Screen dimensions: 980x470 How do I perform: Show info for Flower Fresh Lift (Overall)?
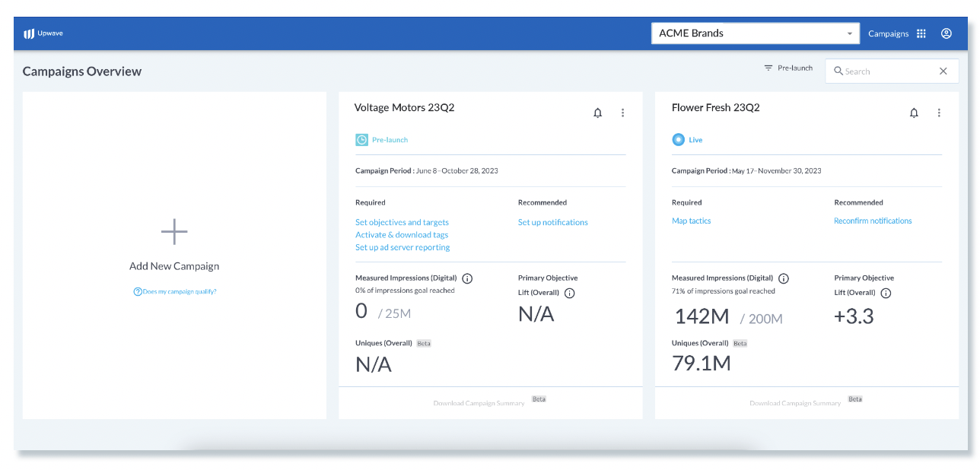pyautogui.click(x=886, y=294)
